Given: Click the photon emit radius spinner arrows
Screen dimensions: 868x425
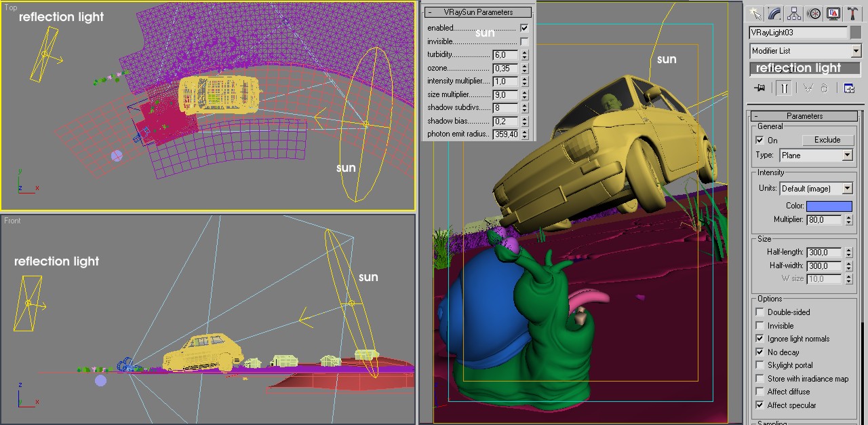Looking at the screenshot, I should [524, 134].
